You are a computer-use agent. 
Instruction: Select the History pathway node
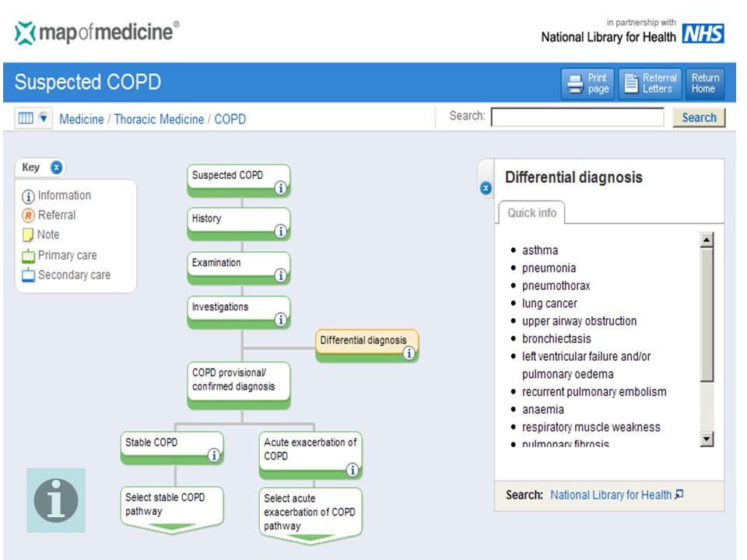[x=238, y=224]
